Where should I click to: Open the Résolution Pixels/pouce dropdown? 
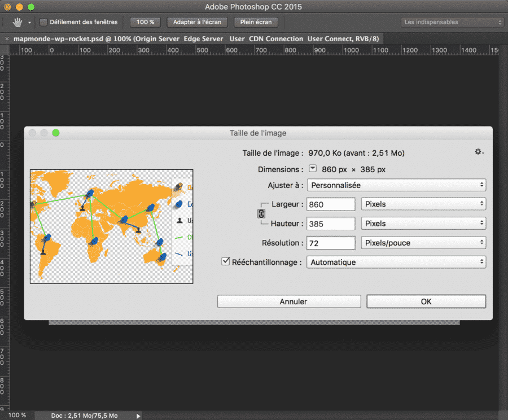(x=423, y=243)
